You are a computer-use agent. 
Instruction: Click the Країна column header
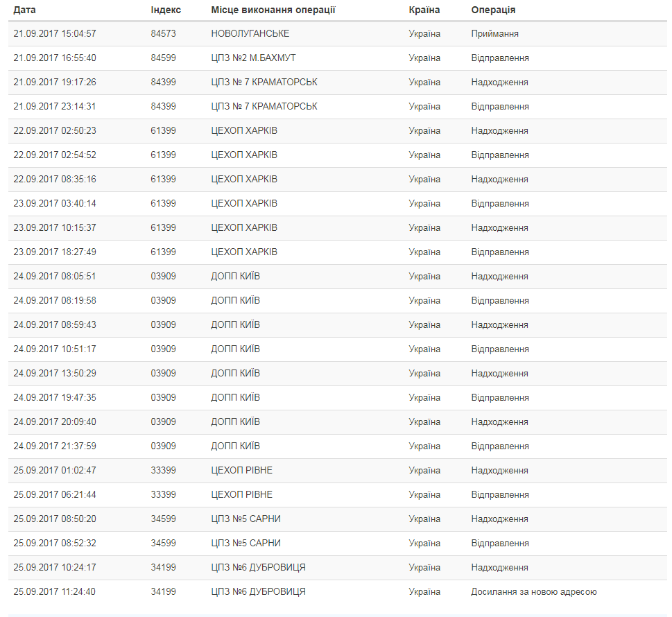[424, 10]
